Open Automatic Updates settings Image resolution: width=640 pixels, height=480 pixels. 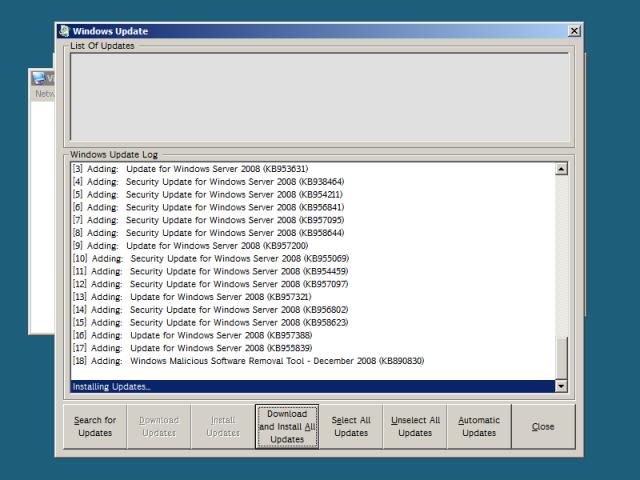pos(479,427)
